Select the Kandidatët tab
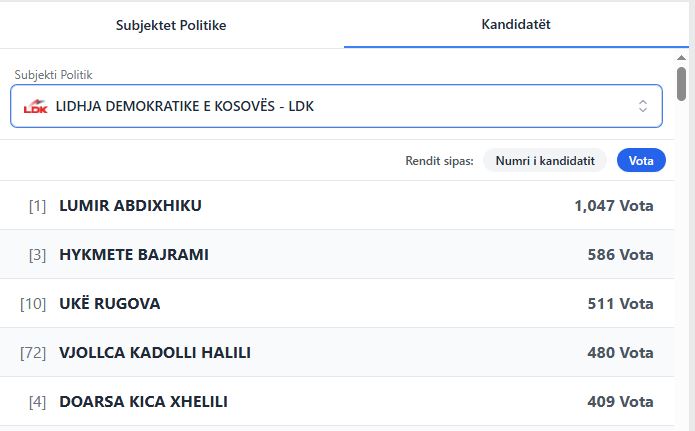This screenshot has width=695, height=431. [x=516, y=23]
